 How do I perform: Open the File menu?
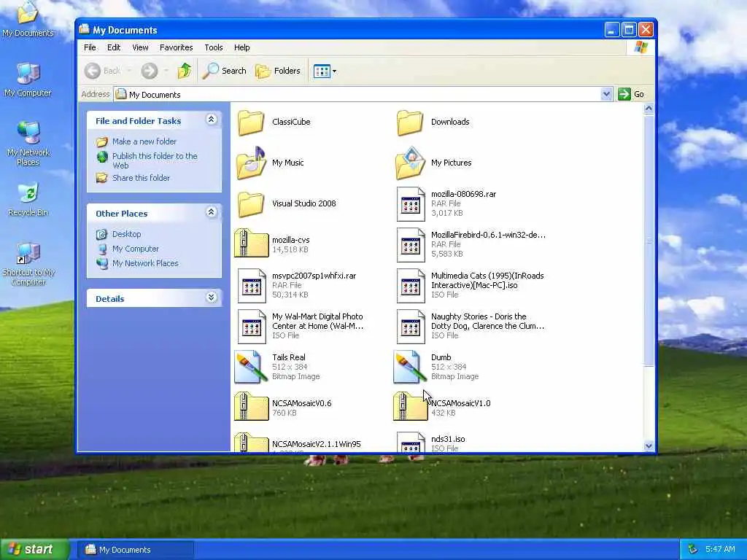coord(90,47)
